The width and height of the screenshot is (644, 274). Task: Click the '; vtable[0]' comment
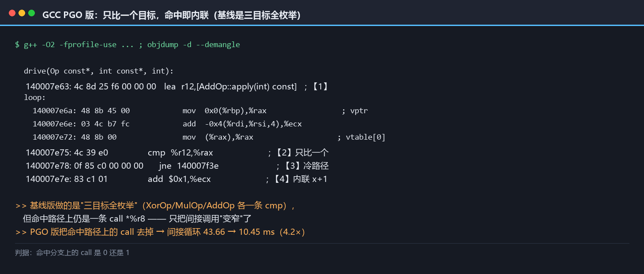(361, 137)
